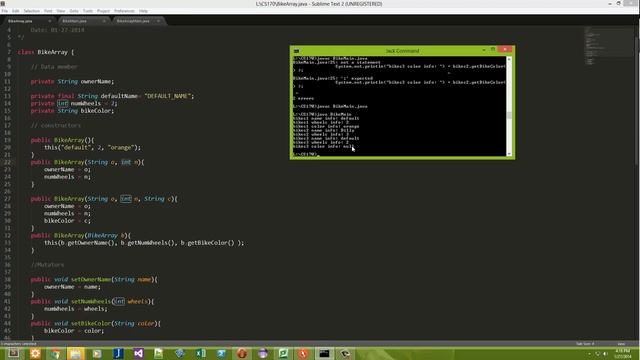Open the green square app in taskbar
The width and height of the screenshot is (640, 360).
pos(283,353)
